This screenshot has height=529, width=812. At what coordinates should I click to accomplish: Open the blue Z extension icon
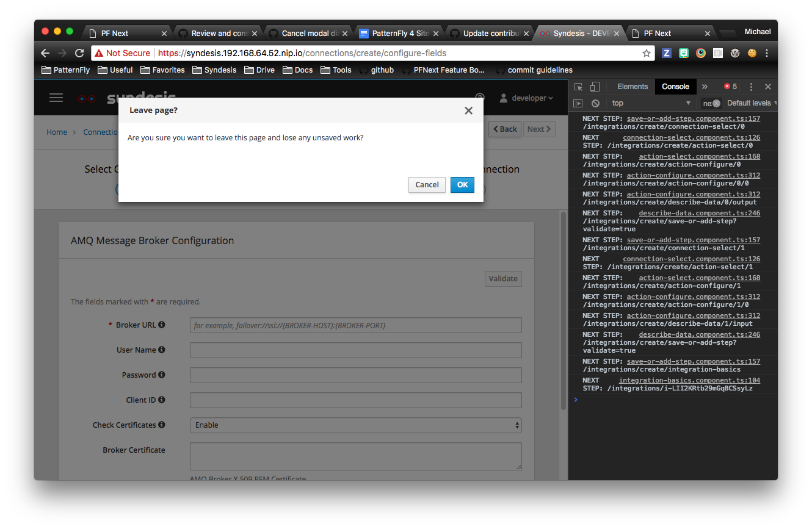tap(667, 53)
